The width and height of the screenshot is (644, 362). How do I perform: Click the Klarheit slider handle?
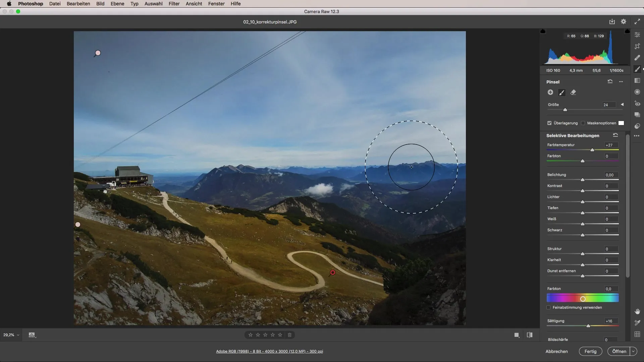click(583, 265)
